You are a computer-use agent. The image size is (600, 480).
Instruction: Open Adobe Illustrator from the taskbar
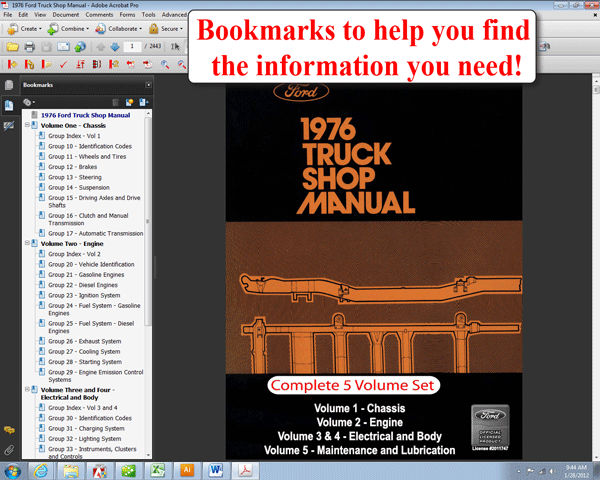tap(187, 471)
